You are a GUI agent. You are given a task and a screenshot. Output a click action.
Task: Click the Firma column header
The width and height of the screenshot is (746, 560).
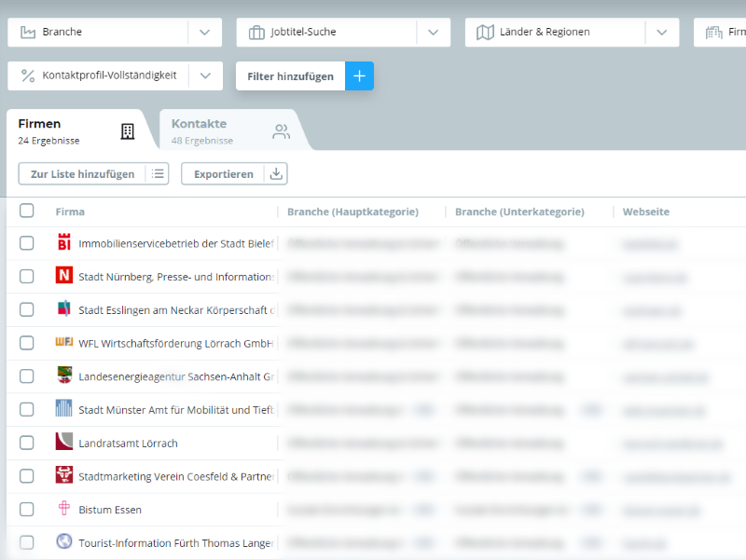coord(70,212)
